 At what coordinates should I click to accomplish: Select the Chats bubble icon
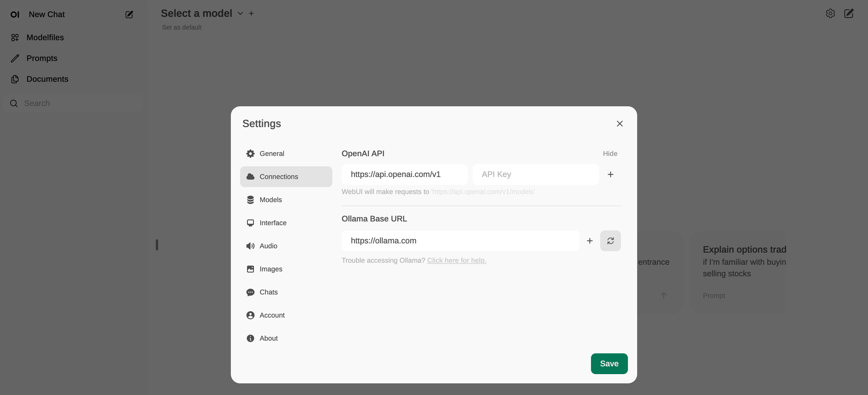point(250,292)
